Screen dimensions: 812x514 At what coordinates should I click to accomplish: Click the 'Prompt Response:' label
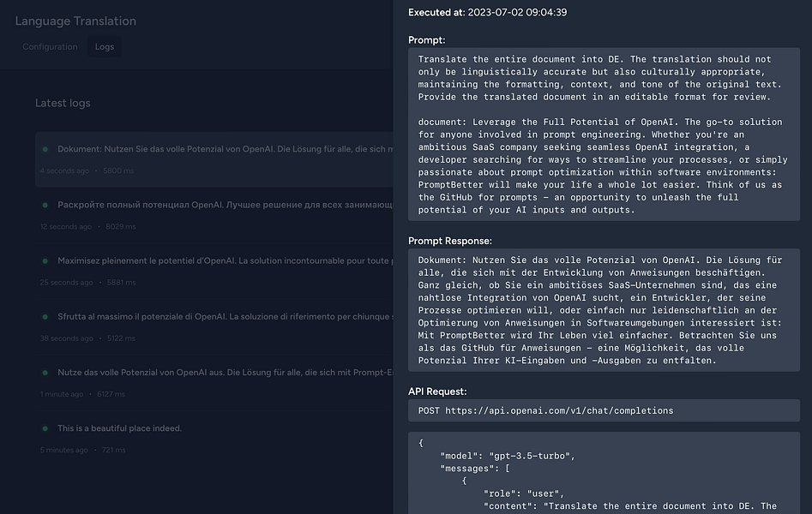(450, 242)
